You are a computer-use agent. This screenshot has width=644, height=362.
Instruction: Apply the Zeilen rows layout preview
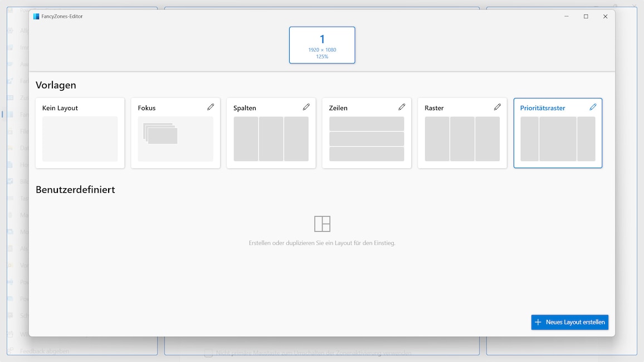(367, 139)
